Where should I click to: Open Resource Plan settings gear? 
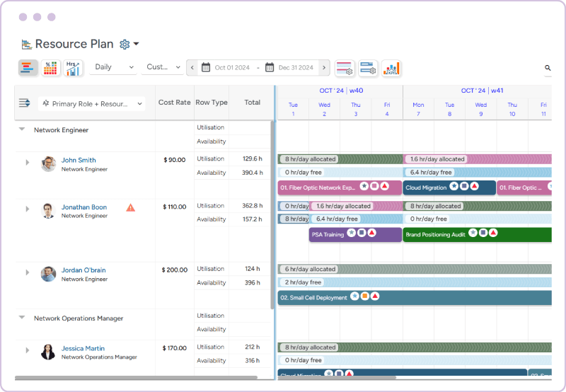pos(125,44)
